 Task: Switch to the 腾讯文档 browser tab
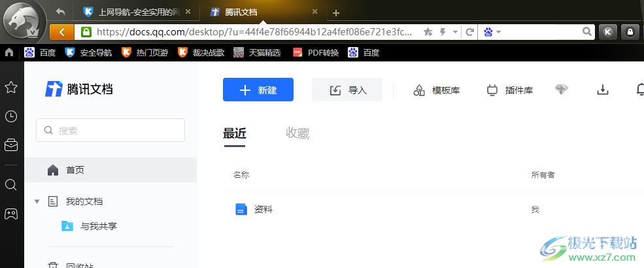point(263,12)
